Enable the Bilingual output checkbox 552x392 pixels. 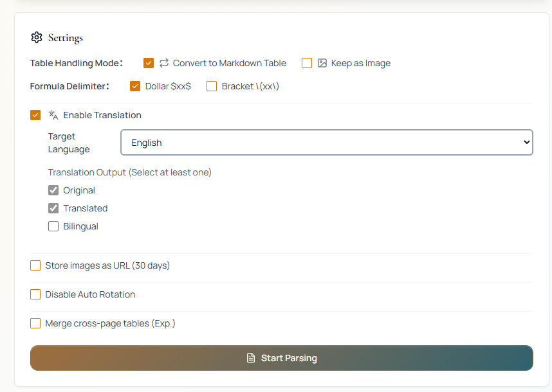click(53, 226)
